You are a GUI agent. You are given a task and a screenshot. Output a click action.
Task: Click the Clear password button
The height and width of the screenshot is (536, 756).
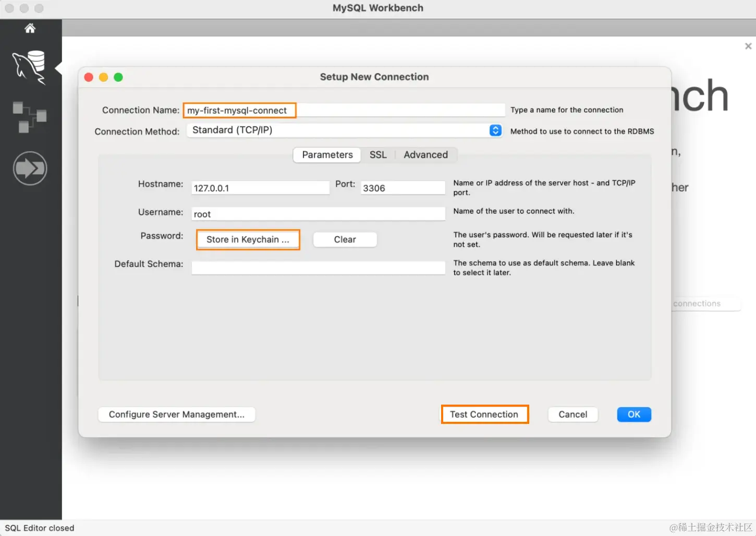point(345,239)
